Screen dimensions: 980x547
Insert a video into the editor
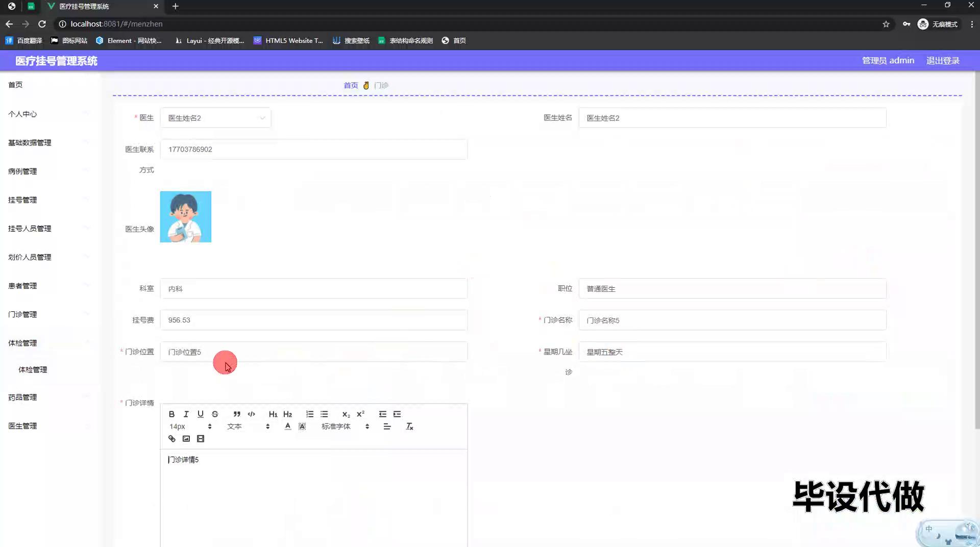click(x=201, y=439)
